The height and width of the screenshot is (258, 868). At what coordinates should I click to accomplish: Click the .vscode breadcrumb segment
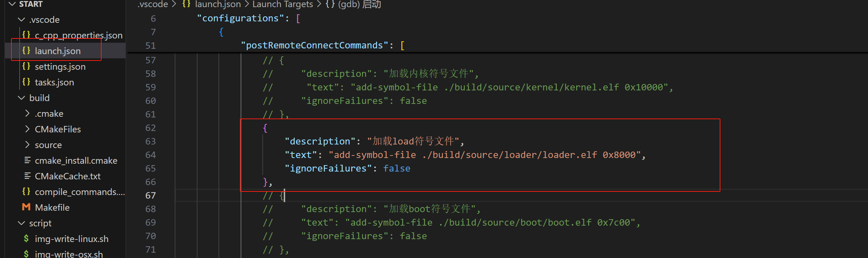pyautogui.click(x=153, y=4)
